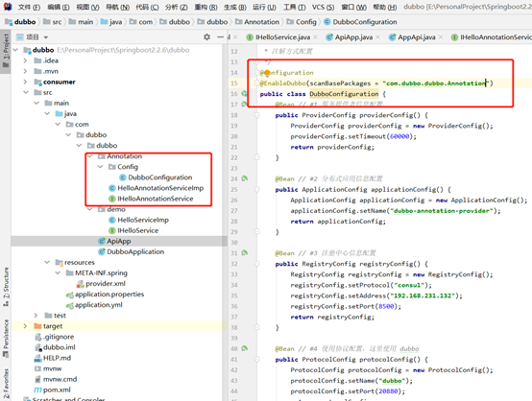Image resolution: width=532 pixels, height=401 pixels.
Task: Open the Z: Structure tool window
Action: [x=6, y=287]
